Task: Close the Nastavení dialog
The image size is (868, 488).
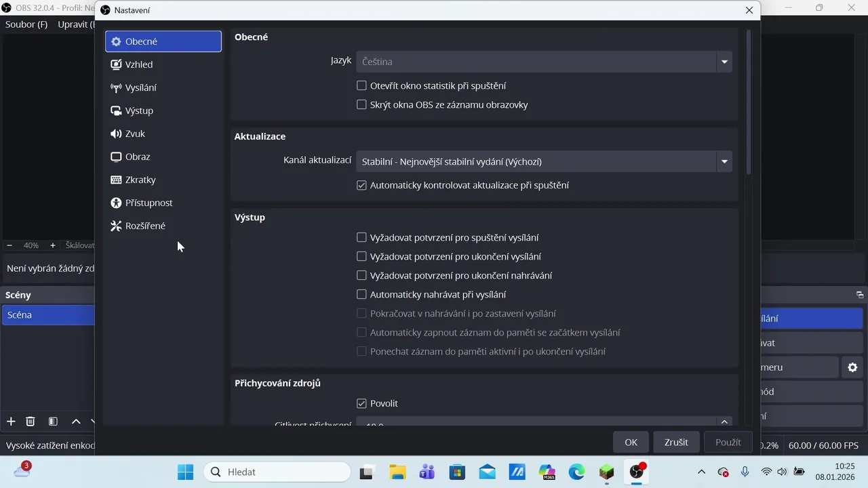Action: pos(749,10)
